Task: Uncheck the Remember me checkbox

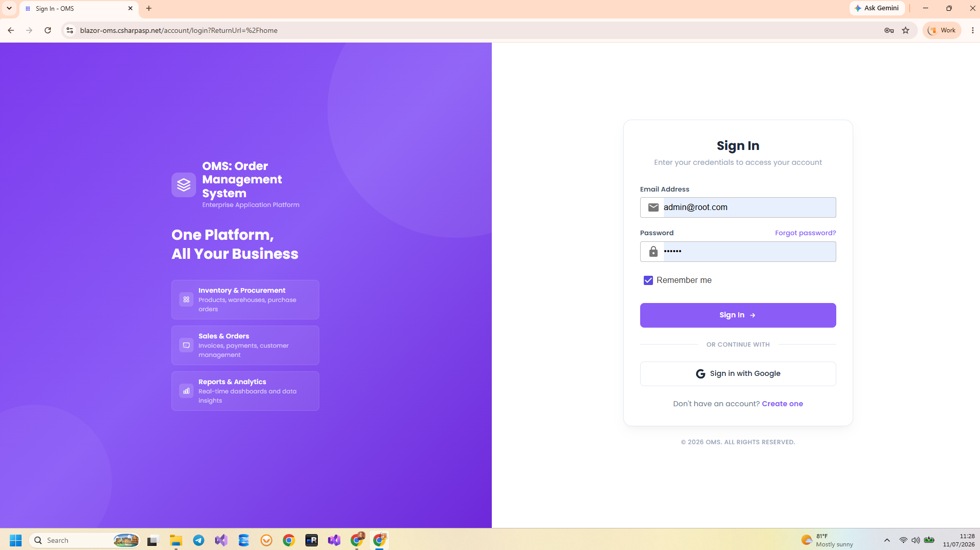Action: [648, 280]
